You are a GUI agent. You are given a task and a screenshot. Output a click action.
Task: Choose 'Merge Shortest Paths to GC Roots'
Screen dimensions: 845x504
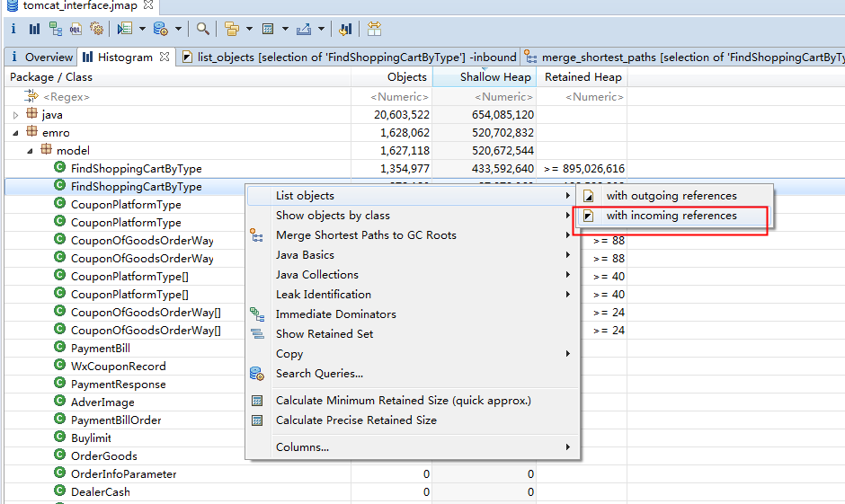[366, 235]
